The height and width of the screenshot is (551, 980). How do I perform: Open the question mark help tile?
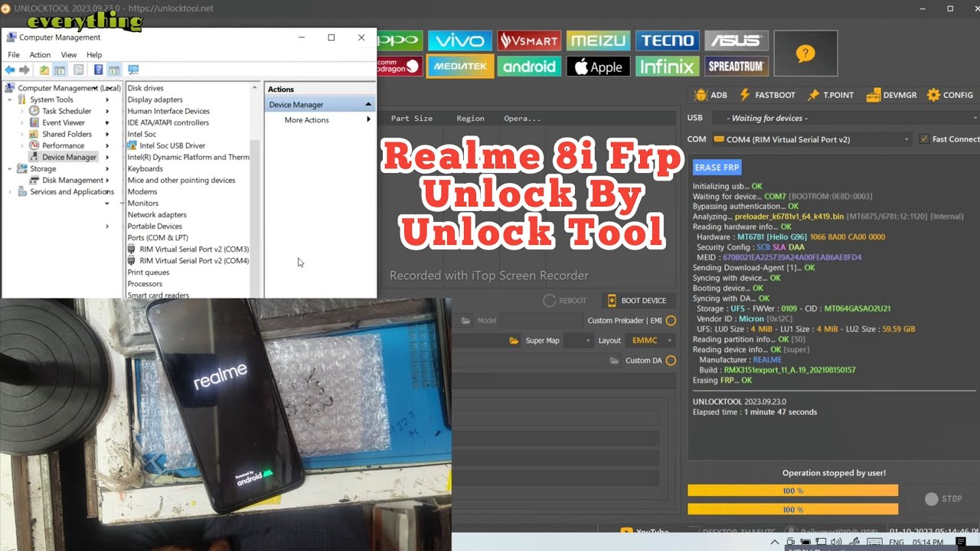(805, 54)
